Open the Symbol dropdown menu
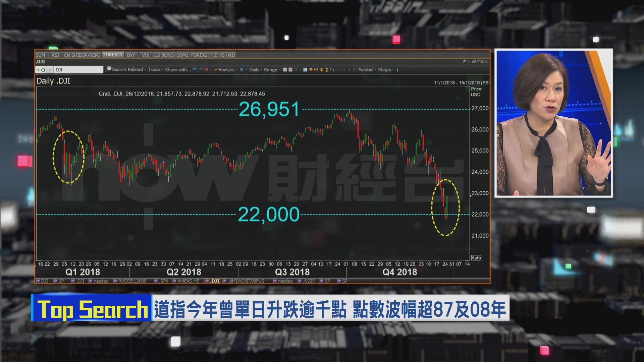 click(x=366, y=70)
